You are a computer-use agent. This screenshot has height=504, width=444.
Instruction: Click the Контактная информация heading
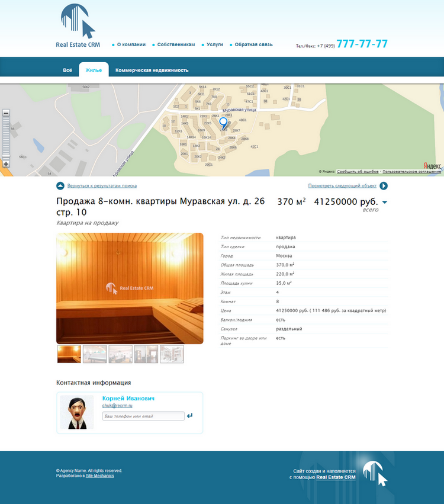point(94,383)
